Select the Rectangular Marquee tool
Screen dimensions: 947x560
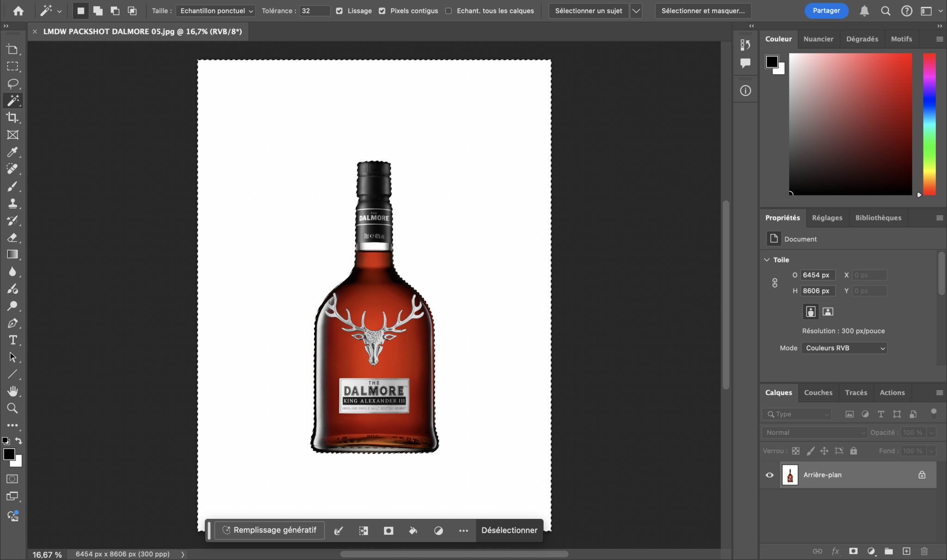click(x=12, y=67)
